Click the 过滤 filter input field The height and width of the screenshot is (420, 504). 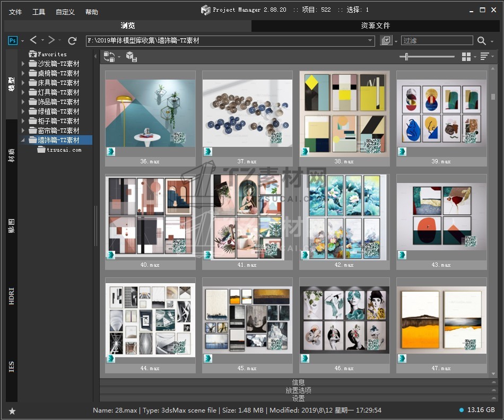437,41
